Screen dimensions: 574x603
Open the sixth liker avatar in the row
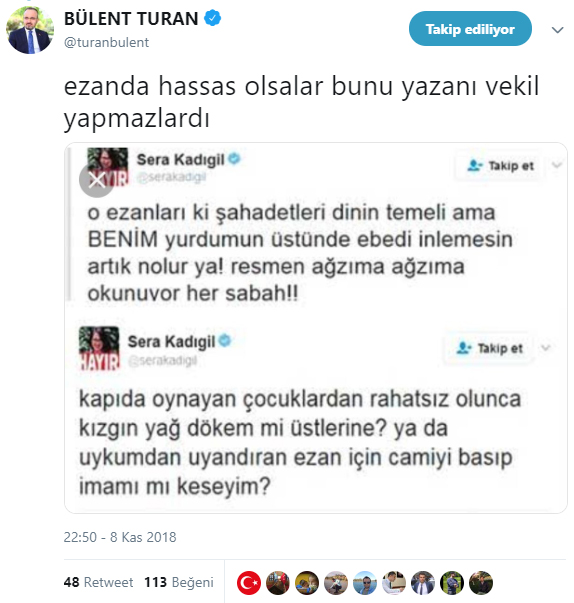coord(394,583)
